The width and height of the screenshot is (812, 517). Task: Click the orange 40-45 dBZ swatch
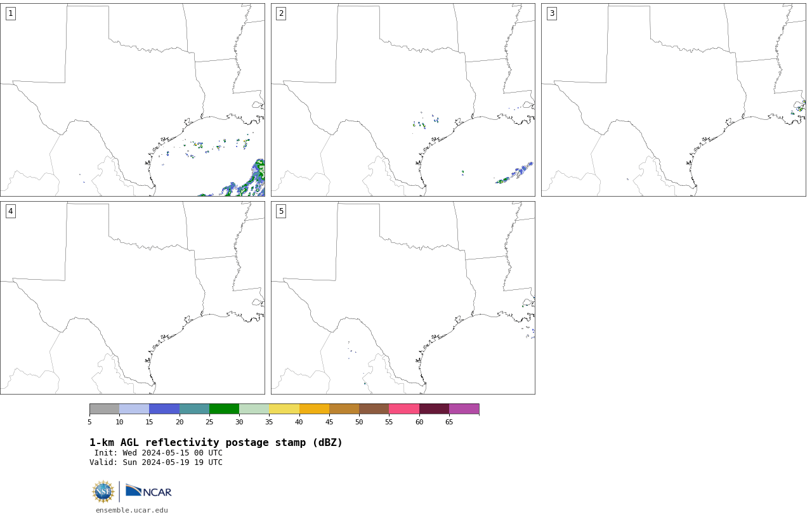314,409
